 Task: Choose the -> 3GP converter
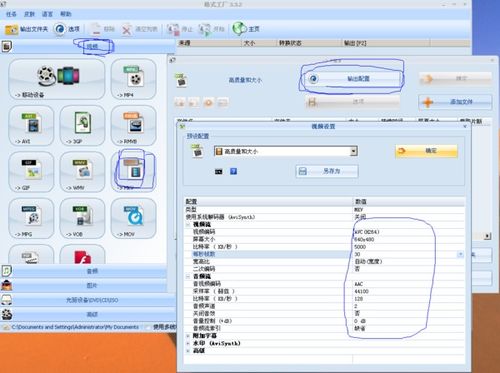[x=82, y=126]
